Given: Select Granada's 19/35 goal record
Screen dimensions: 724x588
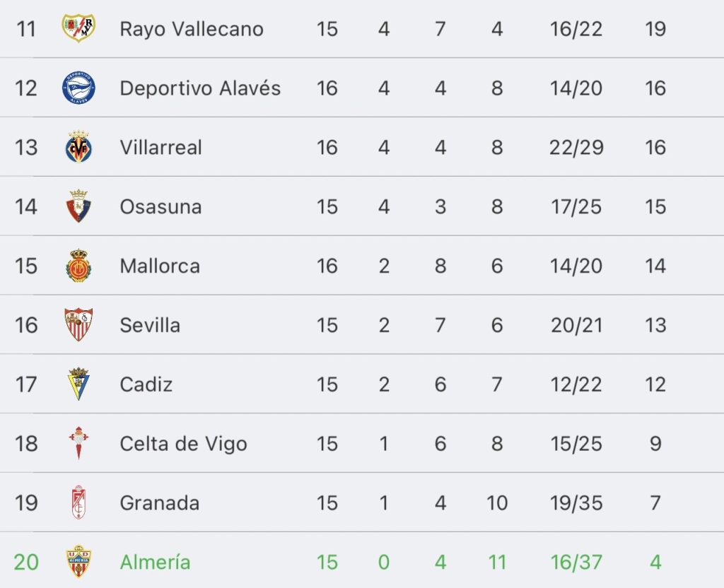Looking at the screenshot, I should [x=576, y=503].
